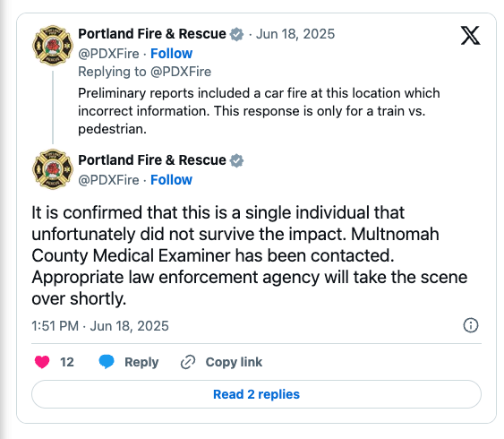Click the Replying to @PDXFire mention
This screenshot has height=439, width=504.
tap(181, 72)
